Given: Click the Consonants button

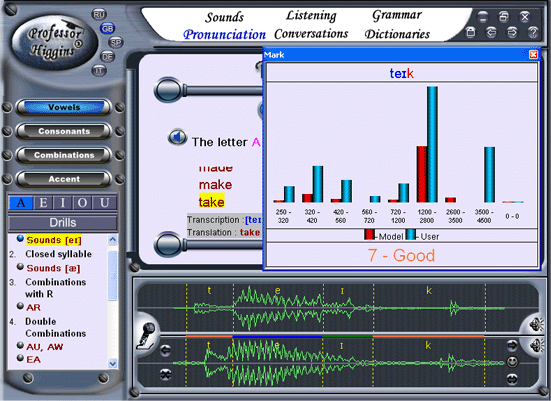Looking at the screenshot, I should coord(64,131).
